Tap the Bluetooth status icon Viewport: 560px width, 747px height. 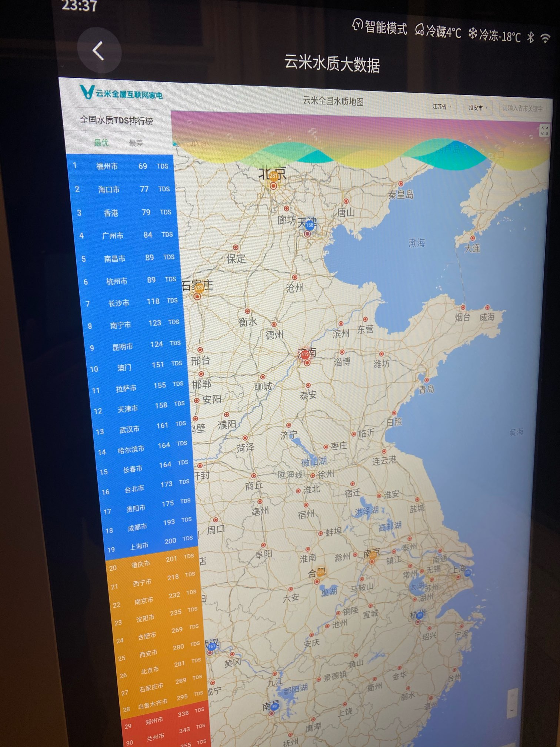tap(531, 37)
